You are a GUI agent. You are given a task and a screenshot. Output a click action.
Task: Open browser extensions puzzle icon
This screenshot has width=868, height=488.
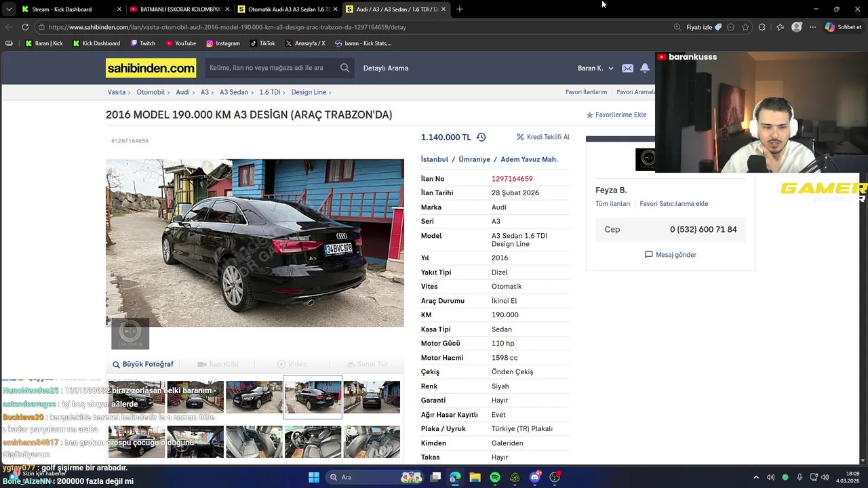coord(762,27)
